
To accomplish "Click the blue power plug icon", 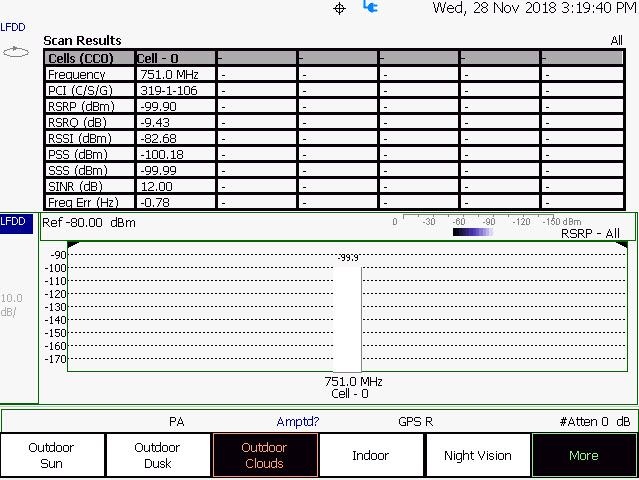I will point(370,7).
